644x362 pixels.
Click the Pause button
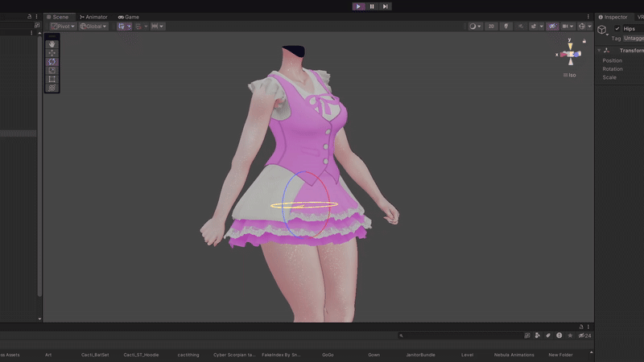point(372,6)
